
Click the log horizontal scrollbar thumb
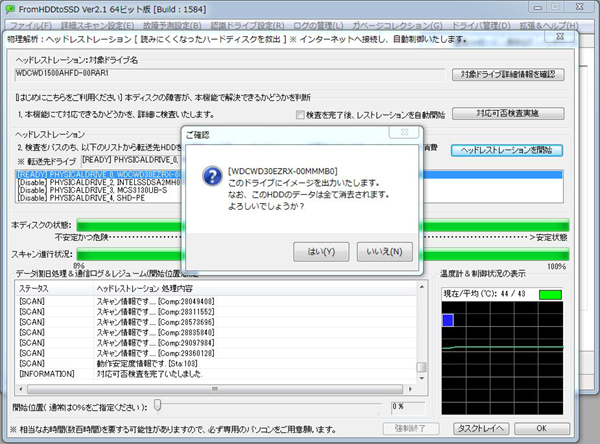pos(215,389)
